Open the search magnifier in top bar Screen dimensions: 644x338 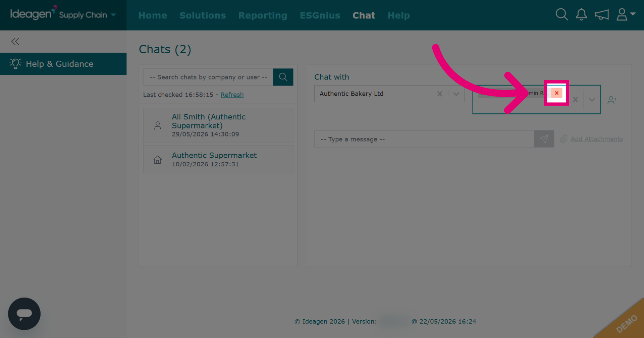(x=561, y=15)
